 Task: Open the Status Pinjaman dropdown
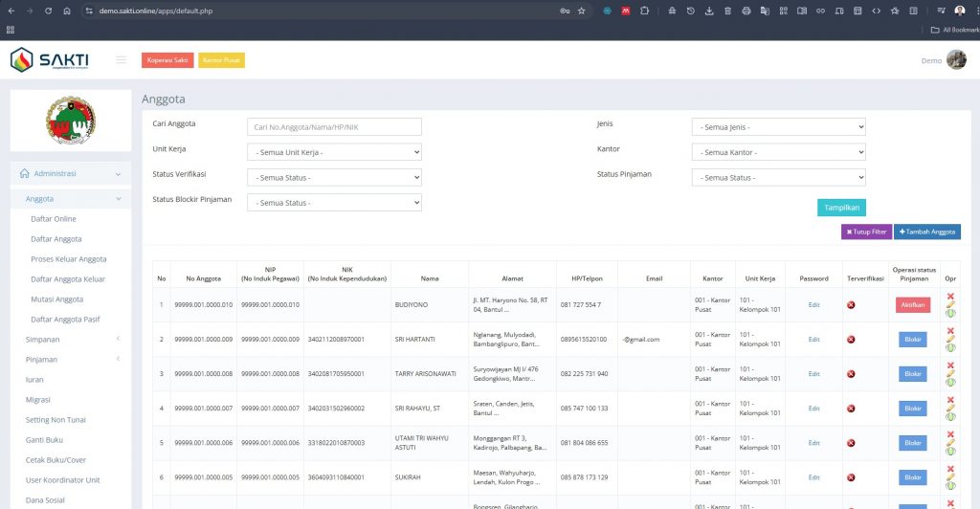click(779, 177)
